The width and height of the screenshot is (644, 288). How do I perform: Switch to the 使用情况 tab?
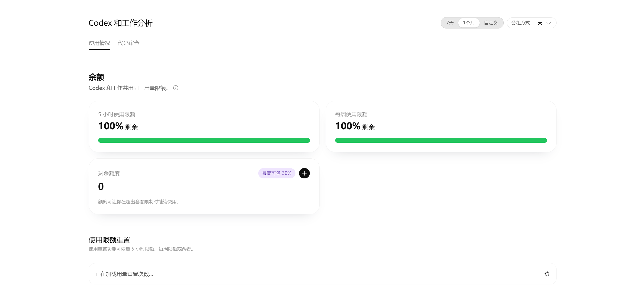[100, 43]
